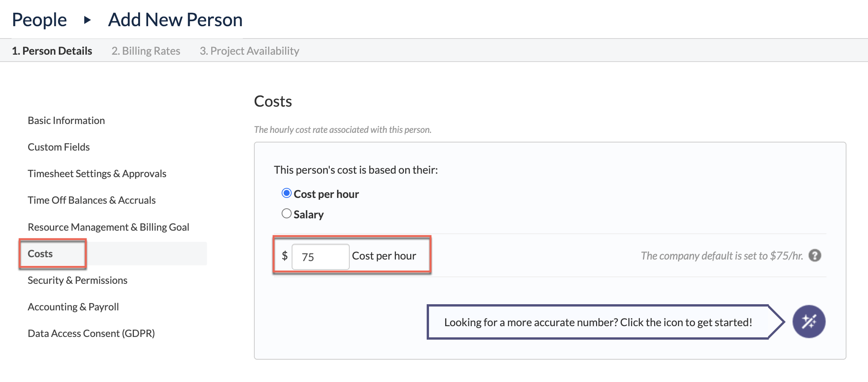Switch to the Billing Rates tab
This screenshot has width=868, height=382.
point(146,51)
